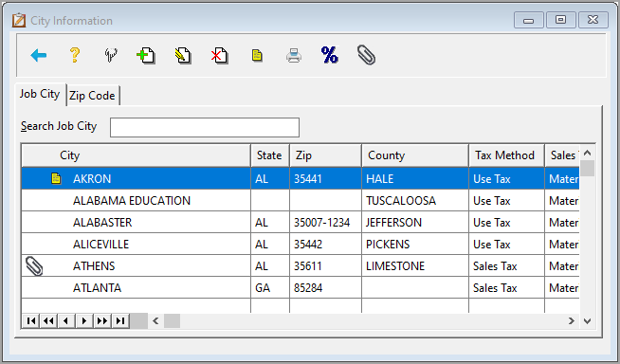
Task: Sort by the Tax Method column header
Action: coord(506,155)
